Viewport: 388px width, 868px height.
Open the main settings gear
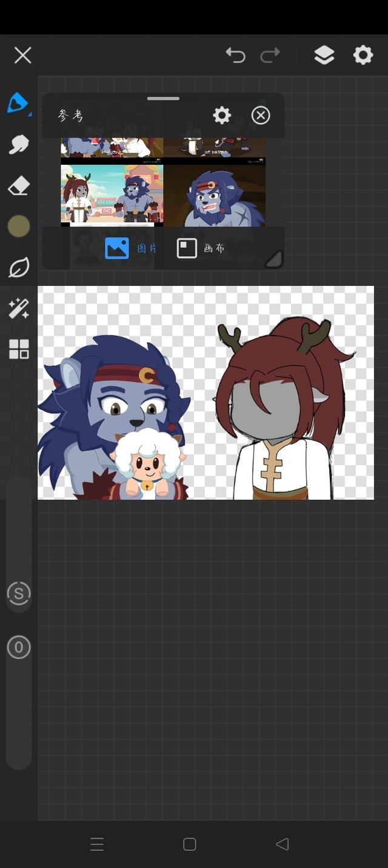pos(363,55)
